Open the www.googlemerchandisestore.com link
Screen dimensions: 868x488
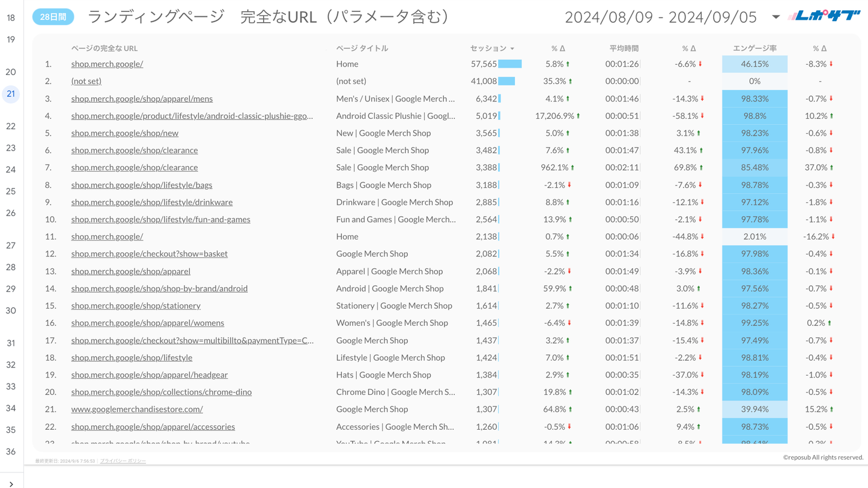(x=137, y=409)
